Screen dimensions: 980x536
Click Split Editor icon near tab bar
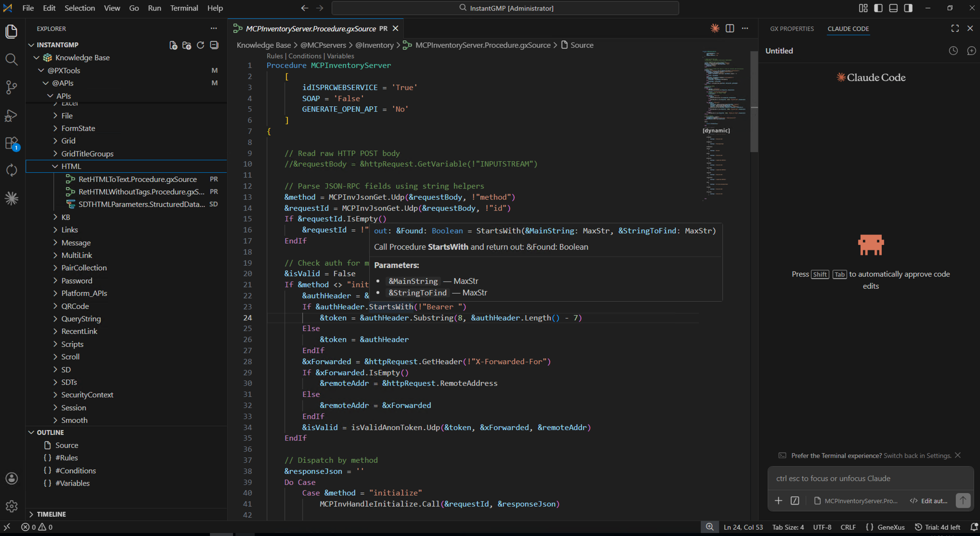[730, 28]
